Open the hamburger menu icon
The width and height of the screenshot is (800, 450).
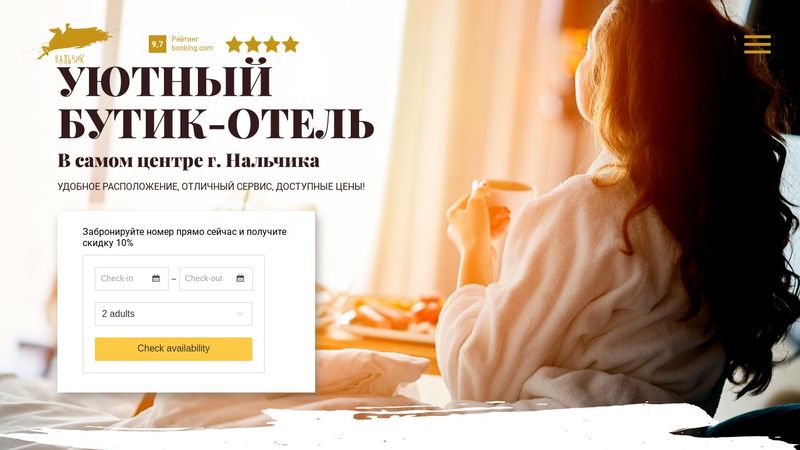coord(757,44)
